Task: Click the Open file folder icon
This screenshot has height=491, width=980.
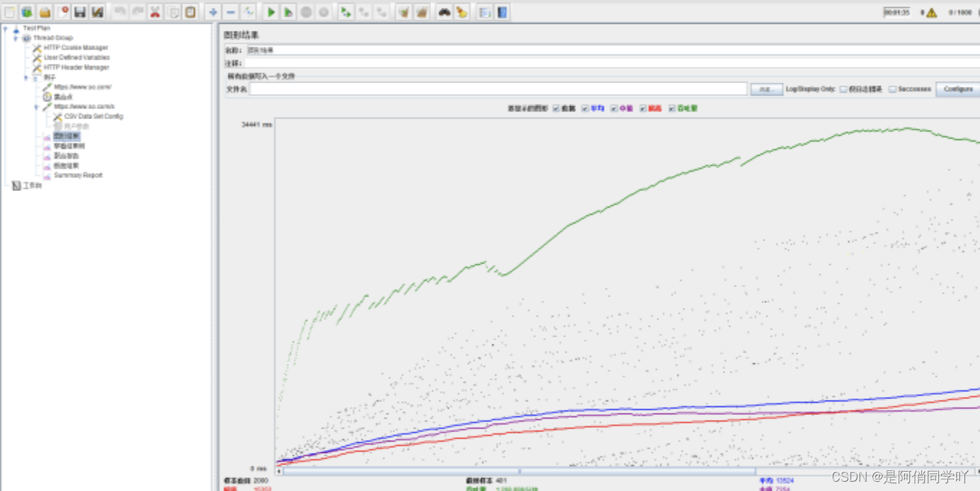Action: (x=44, y=12)
